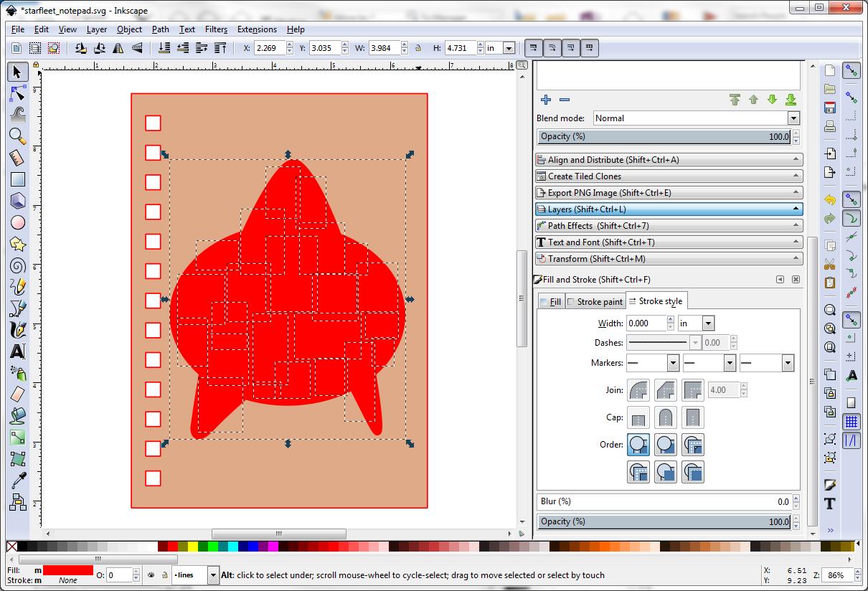Toggle the width and height ratio lock
The image size is (868, 591).
[418, 48]
